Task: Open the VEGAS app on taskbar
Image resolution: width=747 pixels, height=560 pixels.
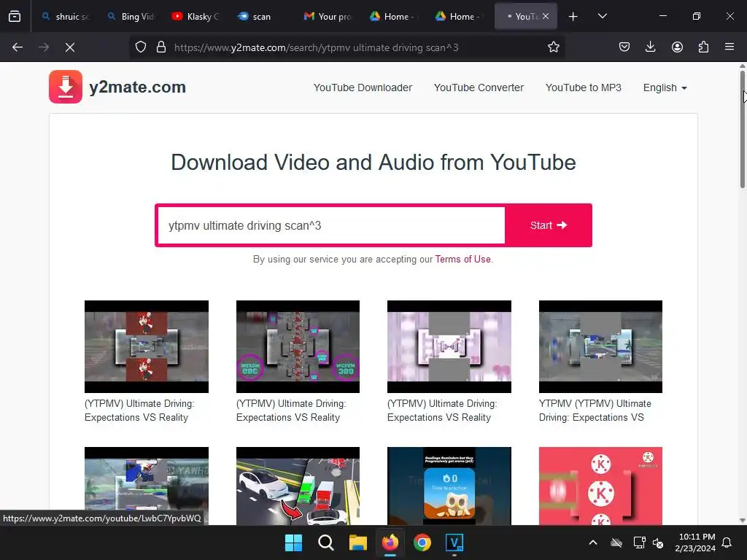Action: (x=454, y=542)
